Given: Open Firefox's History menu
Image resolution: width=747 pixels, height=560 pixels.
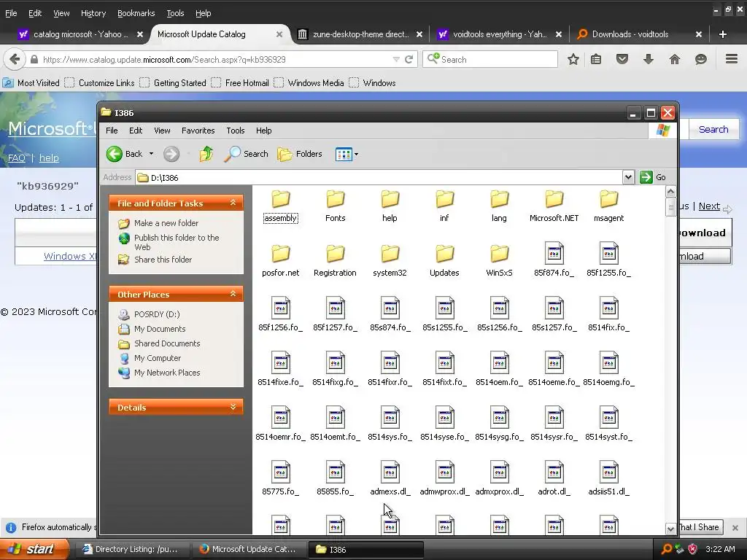Looking at the screenshot, I should 93,13.
